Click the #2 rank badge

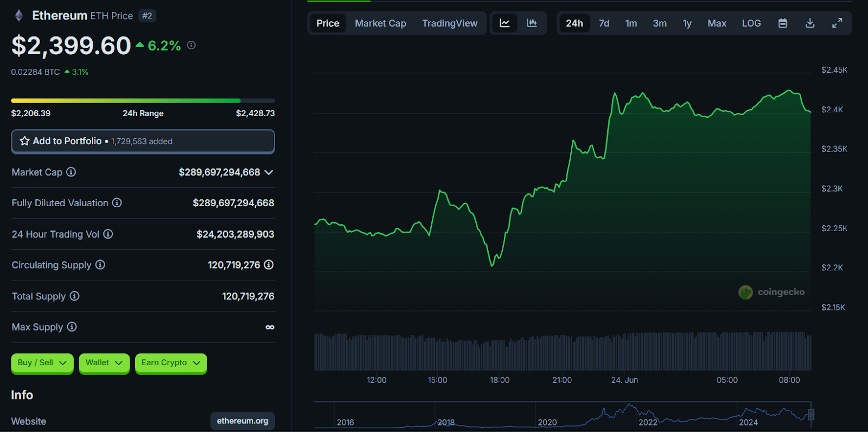pyautogui.click(x=147, y=16)
